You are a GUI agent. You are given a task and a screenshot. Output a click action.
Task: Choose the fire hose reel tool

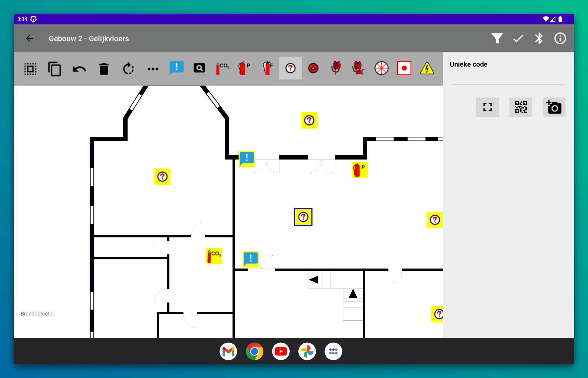pos(336,68)
